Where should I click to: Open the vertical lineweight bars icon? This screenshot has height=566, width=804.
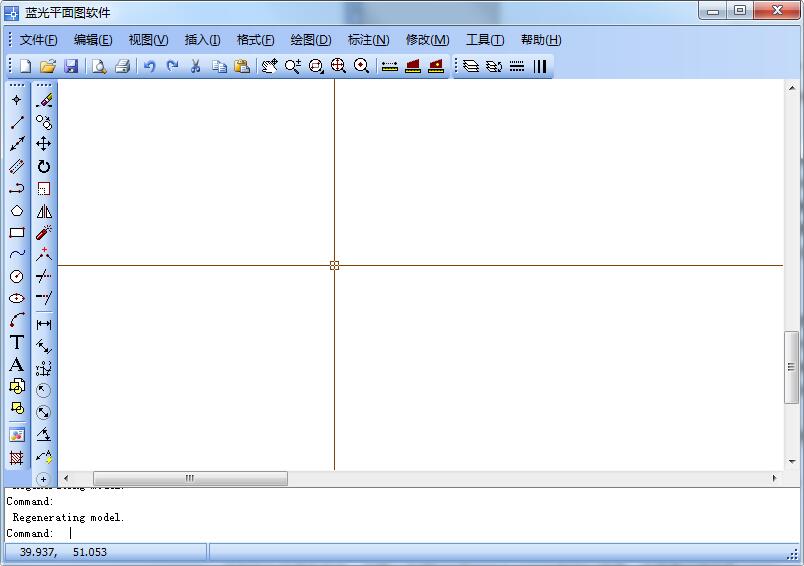[x=539, y=66]
